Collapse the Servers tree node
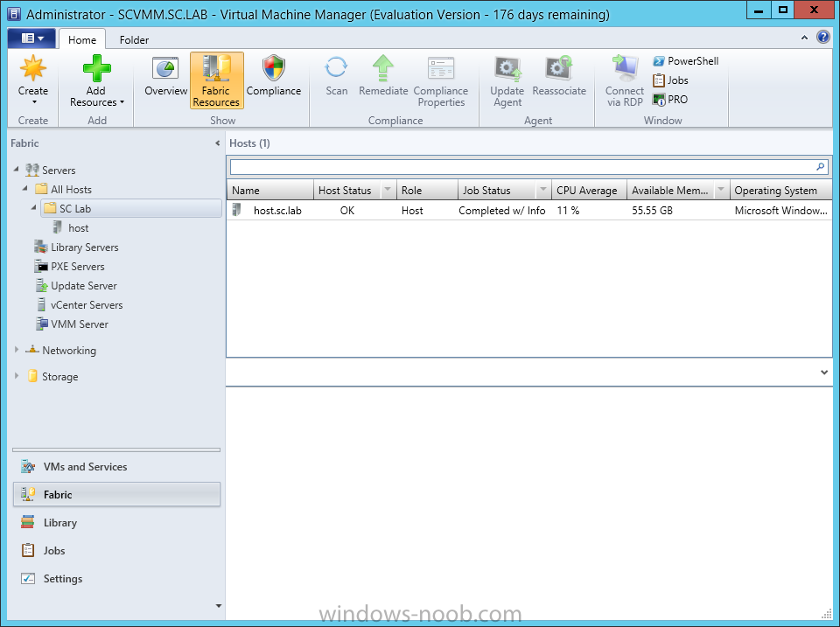The image size is (840, 627). tap(16, 169)
